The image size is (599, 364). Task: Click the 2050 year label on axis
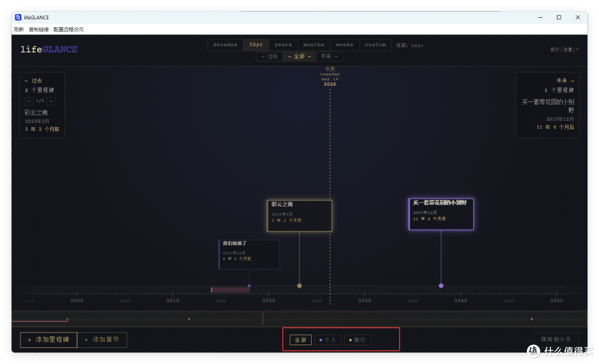coord(557,301)
